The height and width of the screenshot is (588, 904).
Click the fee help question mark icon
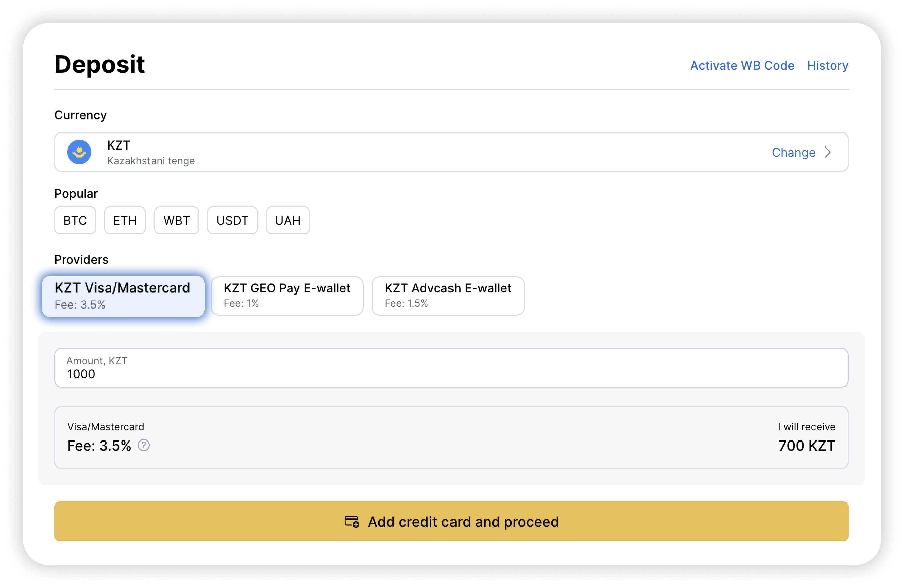(x=144, y=445)
